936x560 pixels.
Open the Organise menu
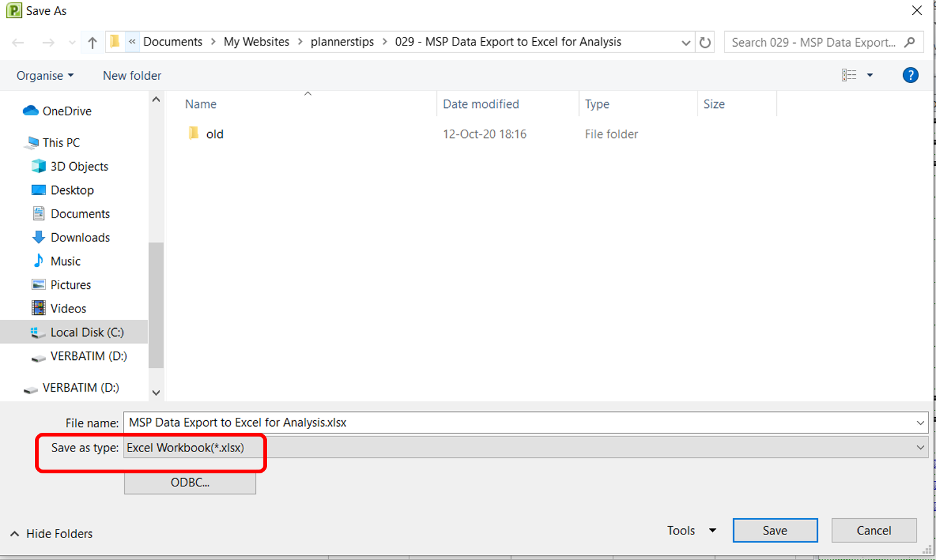pyautogui.click(x=44, y=75)
